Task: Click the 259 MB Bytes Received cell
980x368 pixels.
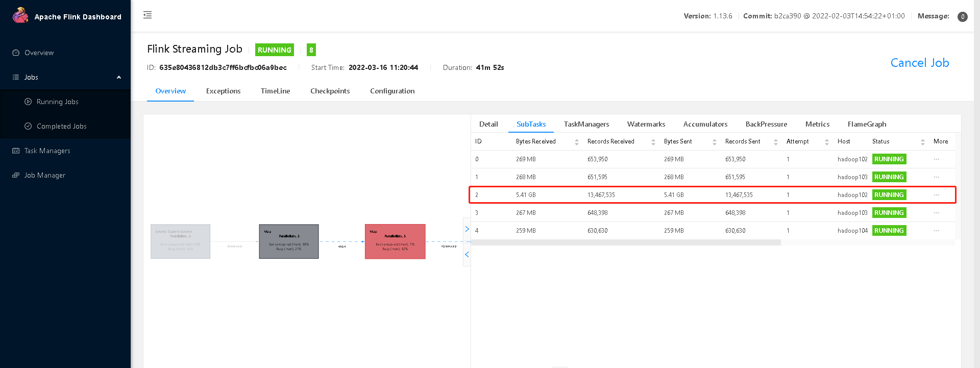Action: (x=526, y=231)
